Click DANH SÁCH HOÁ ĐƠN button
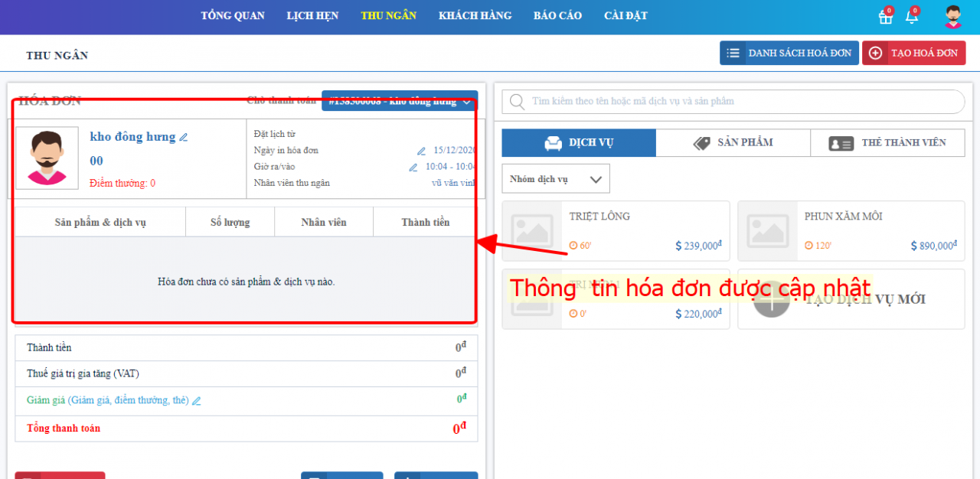Screen dimensions: 980x479 pos(789,54)
